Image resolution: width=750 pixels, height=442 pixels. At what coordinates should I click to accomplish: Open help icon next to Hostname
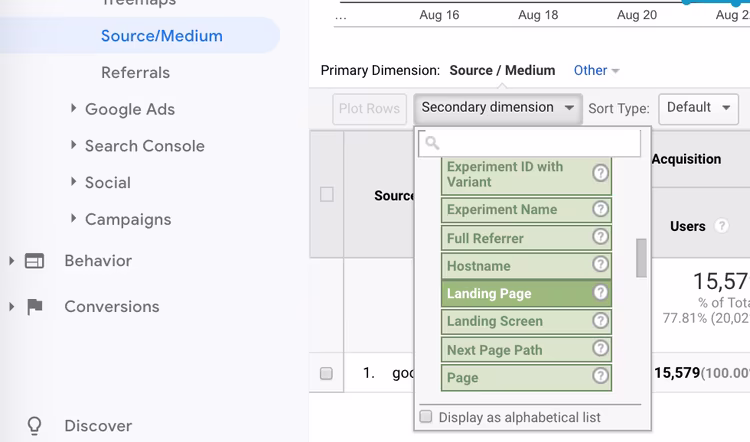coord(600,265)
